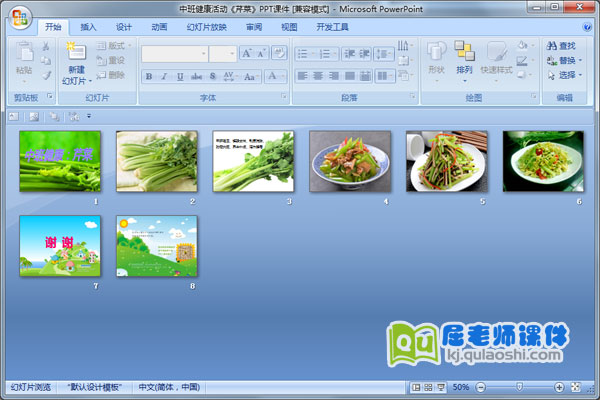This screenshot has height=400, width=600.
Task: Expand the Line Spacing dropdown
Action: click(x=391, y=54)
